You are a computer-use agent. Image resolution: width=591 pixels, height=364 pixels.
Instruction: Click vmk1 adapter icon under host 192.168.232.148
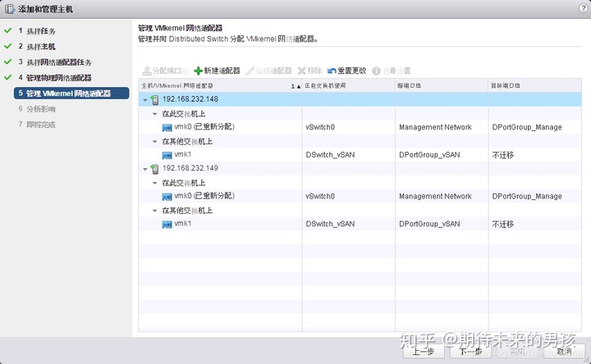point(167,156)
